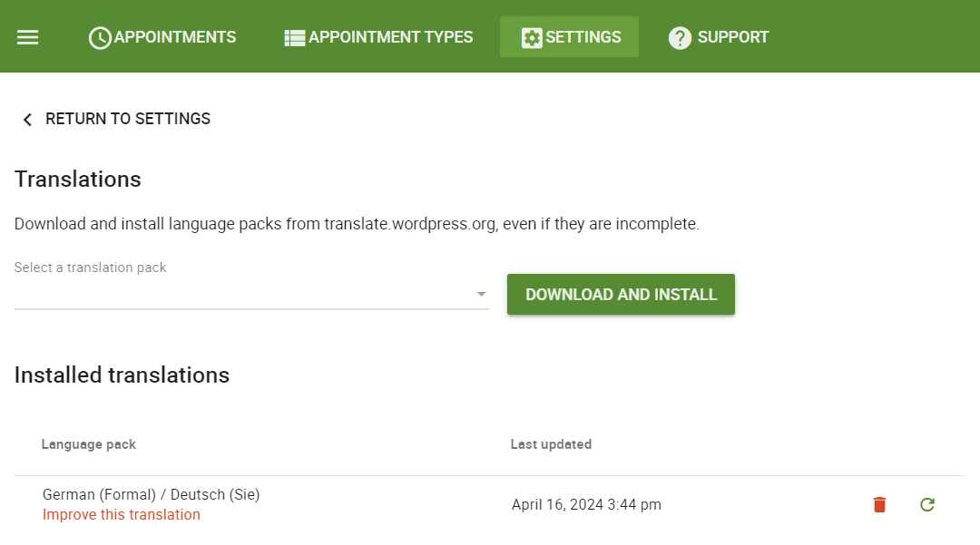The image size is (980, 545).
Task: Click Return to Settings
Action: 128,119
